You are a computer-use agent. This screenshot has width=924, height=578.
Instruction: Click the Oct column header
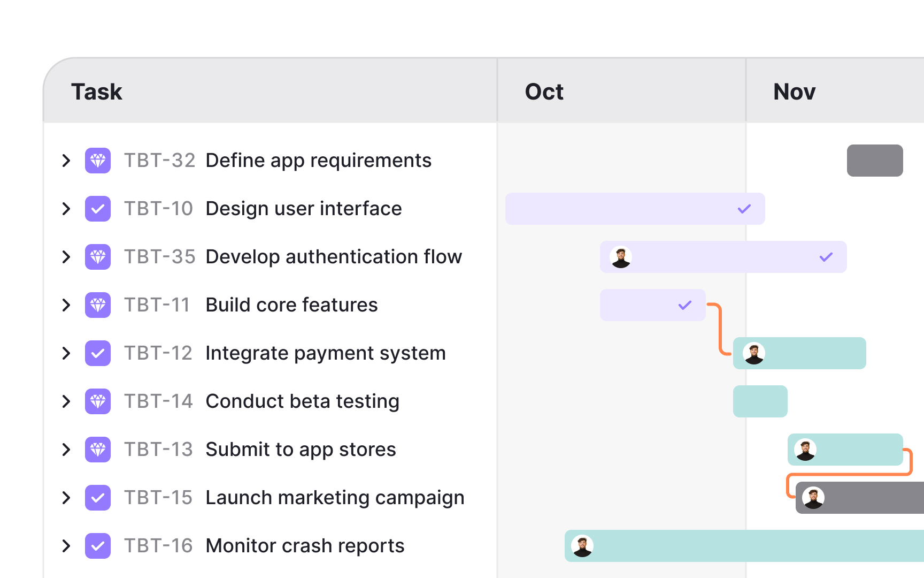pyautogui.click(x=544, y=92)
